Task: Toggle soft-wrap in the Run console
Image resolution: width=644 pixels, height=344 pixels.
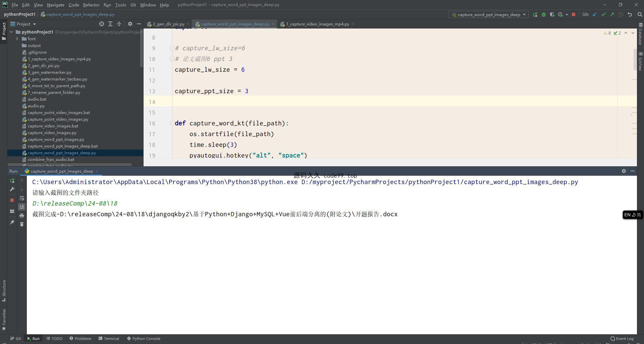Action: (22, 198)
